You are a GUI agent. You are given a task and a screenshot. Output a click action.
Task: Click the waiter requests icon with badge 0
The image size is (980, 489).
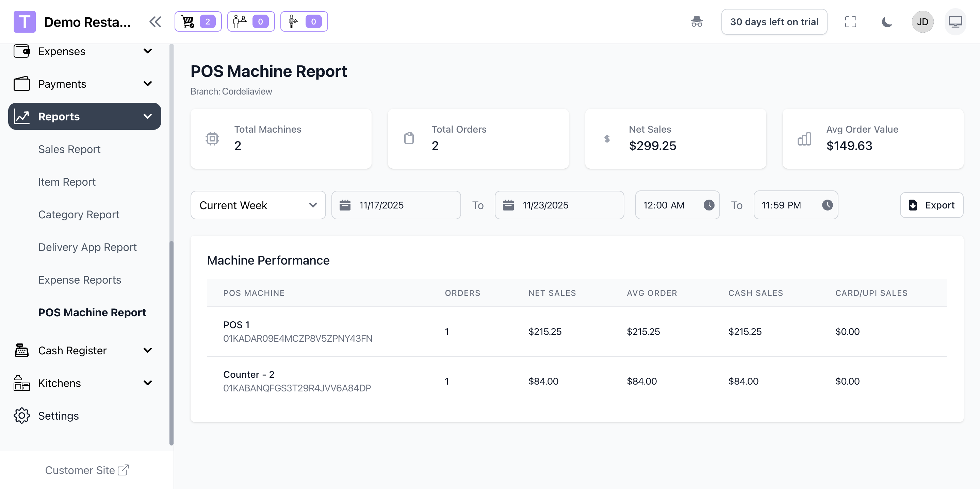[304, 22]
